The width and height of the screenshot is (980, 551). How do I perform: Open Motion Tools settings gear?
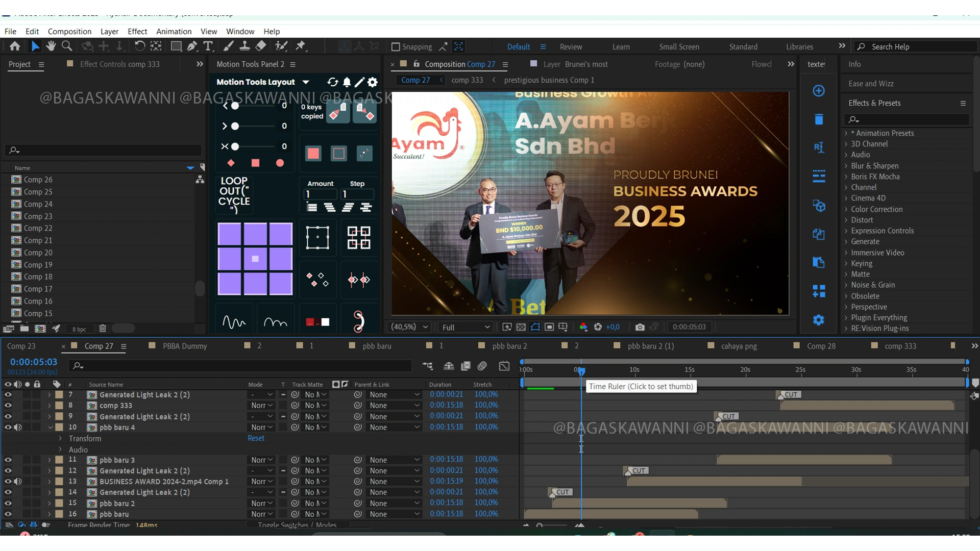pyautogui.click(x=373, y=82)
